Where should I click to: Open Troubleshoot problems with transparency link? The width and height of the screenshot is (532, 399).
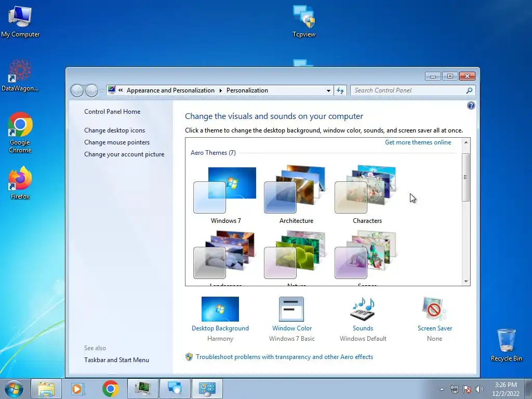point(284,356)
